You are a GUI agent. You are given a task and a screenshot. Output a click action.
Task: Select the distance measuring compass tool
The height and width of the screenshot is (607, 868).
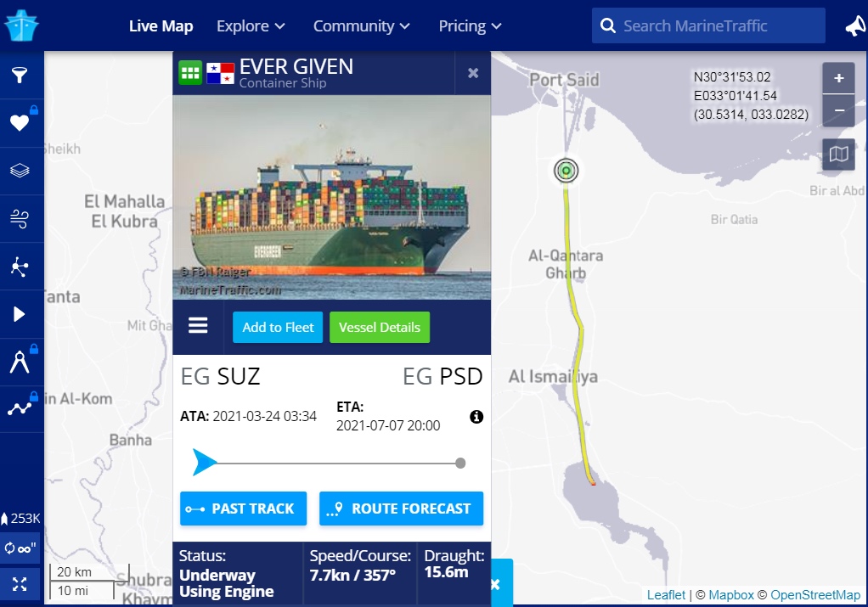20,362
